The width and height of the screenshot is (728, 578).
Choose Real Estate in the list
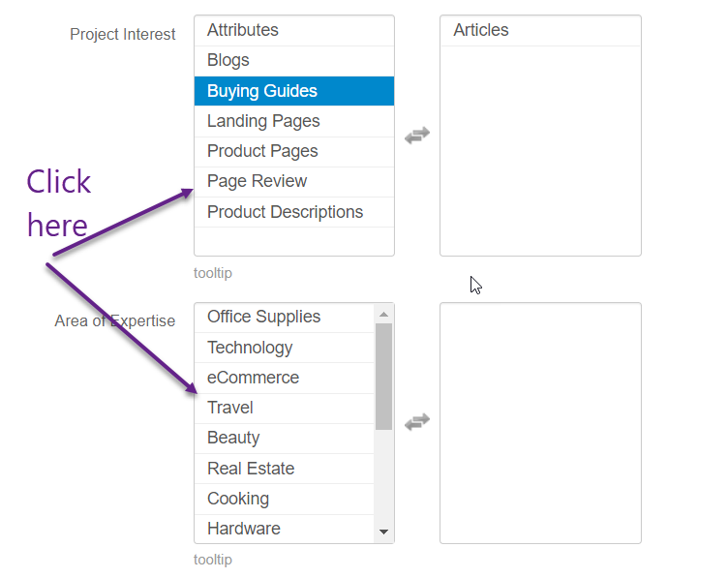[x=285, y=469]
